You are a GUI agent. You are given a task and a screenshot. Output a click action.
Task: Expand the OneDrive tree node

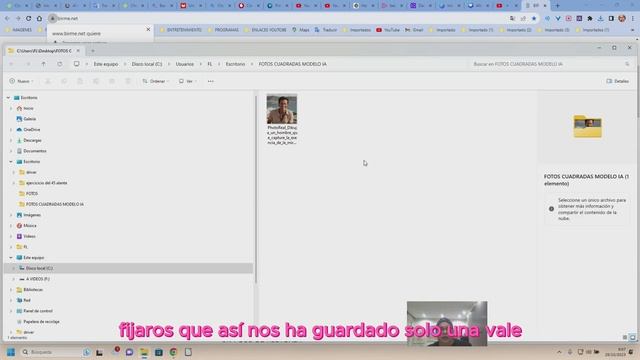coord(11,129)
